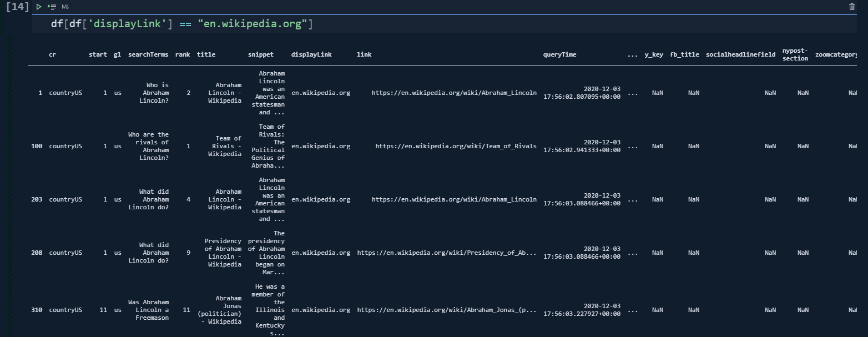Viewport: 868px width, 337px height.
Task: Click the 'rank' column header
Action: pos(183,55)
